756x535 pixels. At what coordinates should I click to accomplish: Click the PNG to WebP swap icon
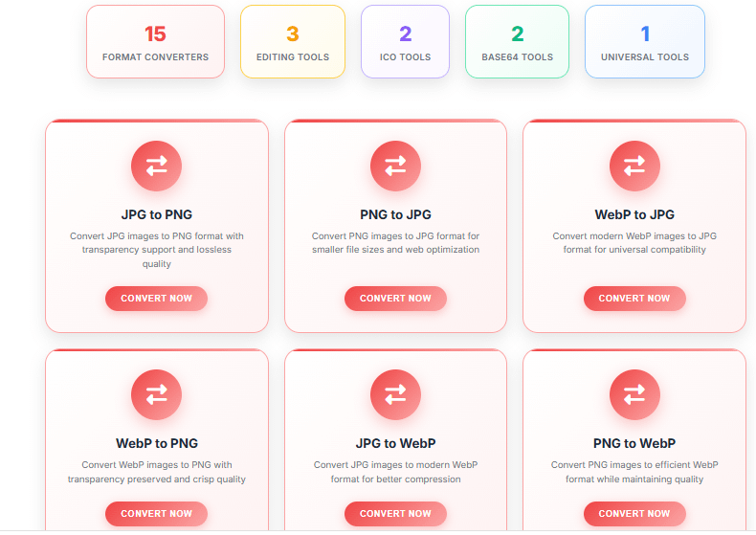pyautogui.click(x=634, y=395)
